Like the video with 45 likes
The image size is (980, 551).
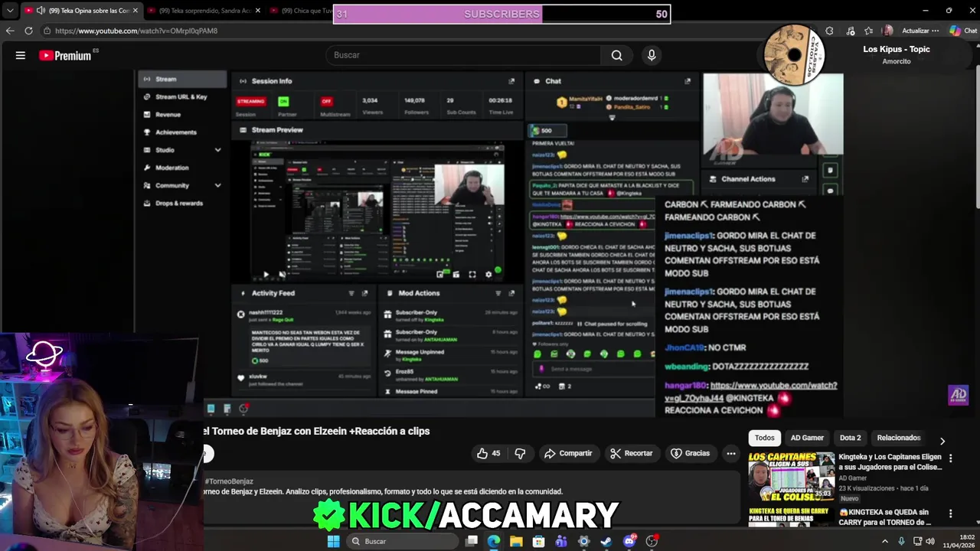488,453
